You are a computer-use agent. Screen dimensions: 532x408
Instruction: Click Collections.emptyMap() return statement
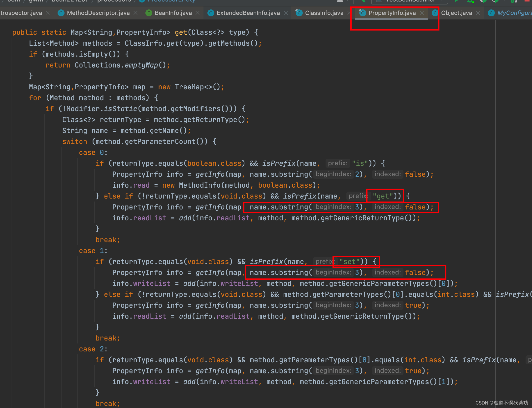(108, 65)
